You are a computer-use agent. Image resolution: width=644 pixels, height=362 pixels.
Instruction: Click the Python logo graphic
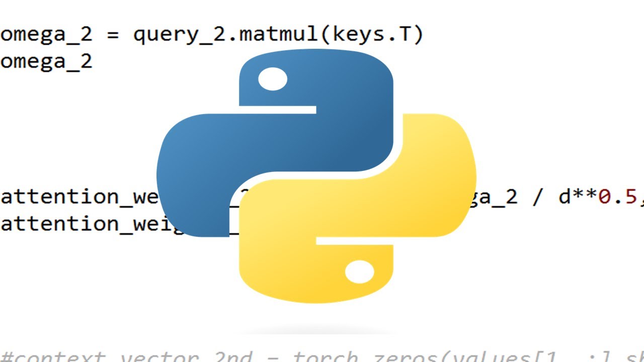316,176
